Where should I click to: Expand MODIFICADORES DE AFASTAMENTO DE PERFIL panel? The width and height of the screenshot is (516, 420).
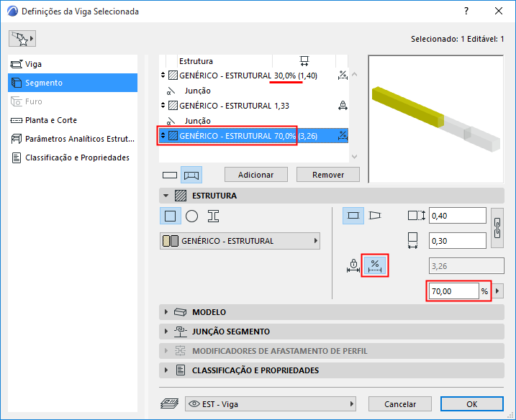coord(166,351)
